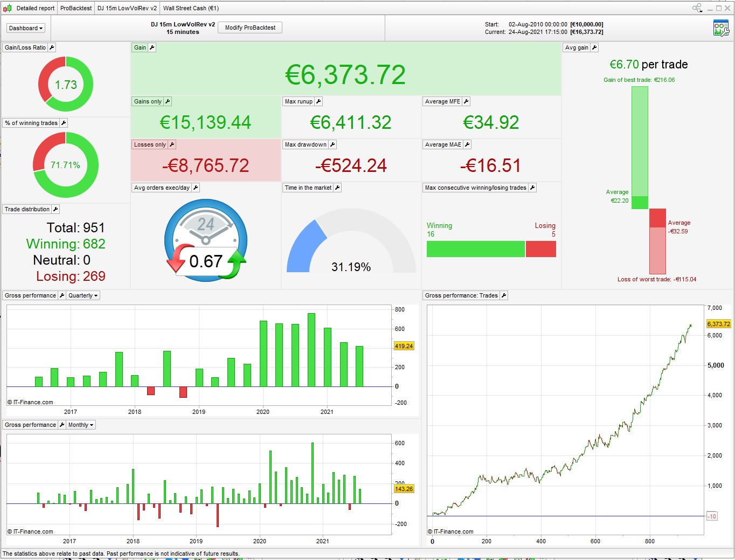The height and width of the screenshot is (560, 735).
Task: Click the candlestick app icon in title bar
Action: 8,8
